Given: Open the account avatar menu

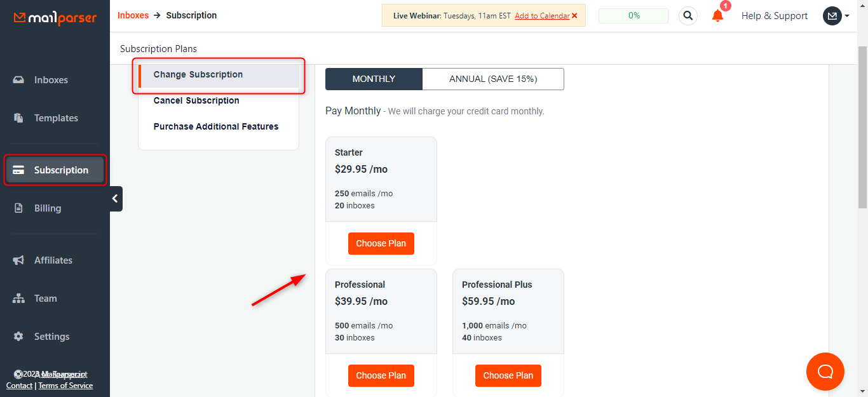Looking at the screenshot, I should click(836, 16).
